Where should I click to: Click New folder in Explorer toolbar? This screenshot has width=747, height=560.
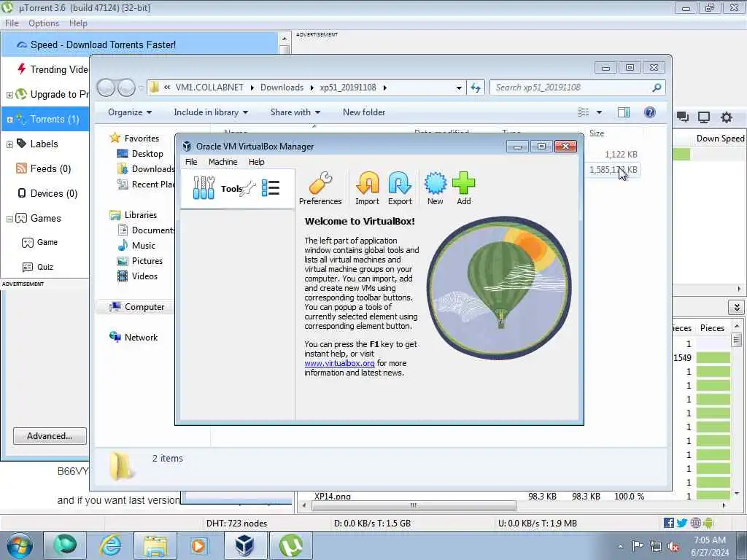(x=364, y=112)
